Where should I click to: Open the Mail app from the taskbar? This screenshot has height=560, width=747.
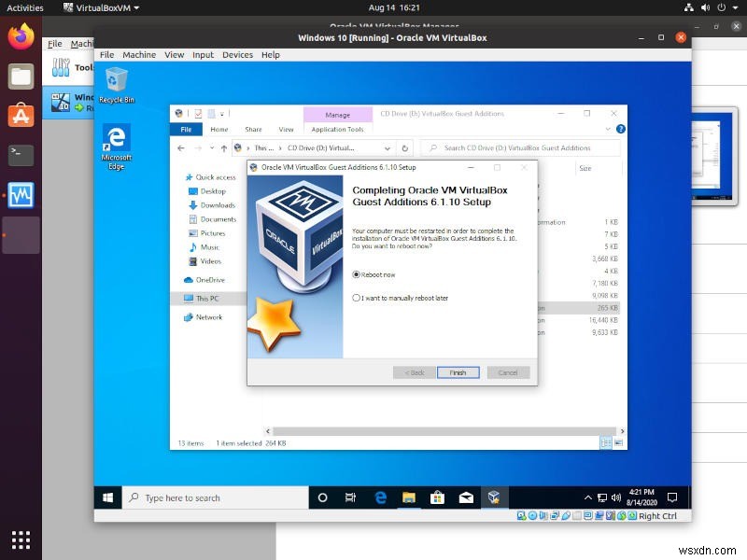point(466,497)
